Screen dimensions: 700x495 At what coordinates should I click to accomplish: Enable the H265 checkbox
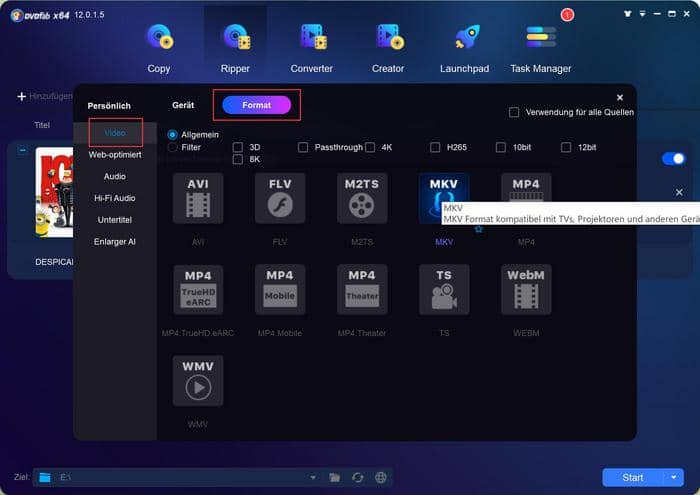(x=435, y=147)
